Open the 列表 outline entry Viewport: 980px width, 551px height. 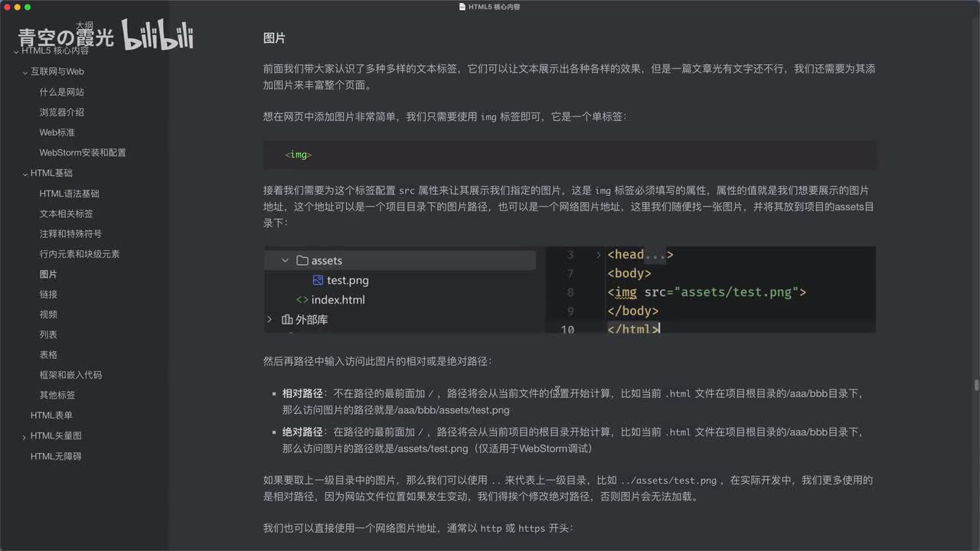[x=48, y=334]
